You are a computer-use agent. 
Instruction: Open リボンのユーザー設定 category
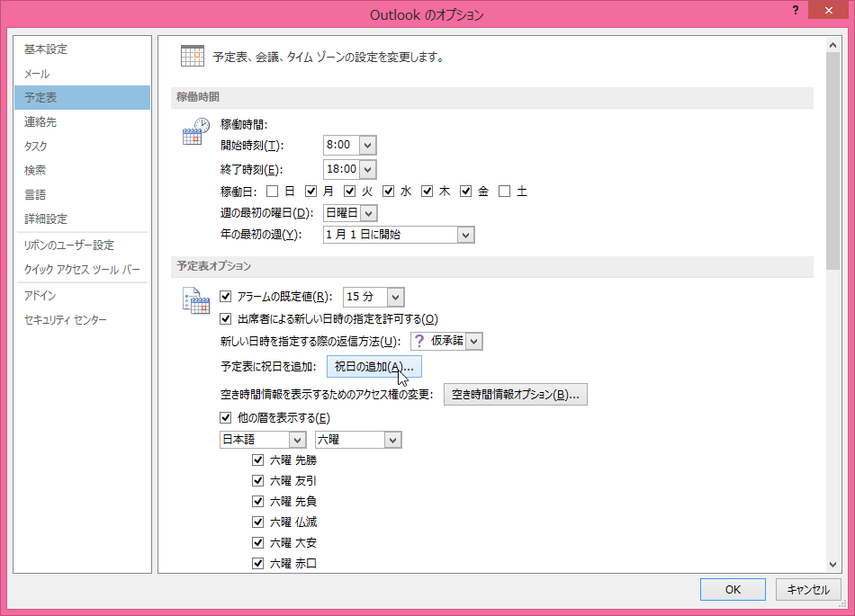82,246
